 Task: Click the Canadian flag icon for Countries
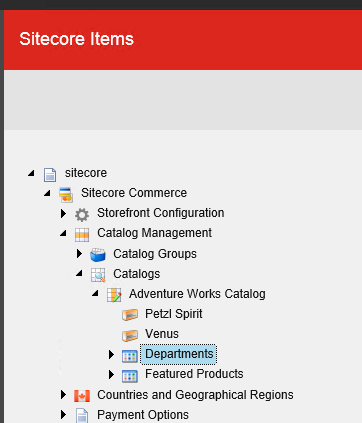click(82, 396)
